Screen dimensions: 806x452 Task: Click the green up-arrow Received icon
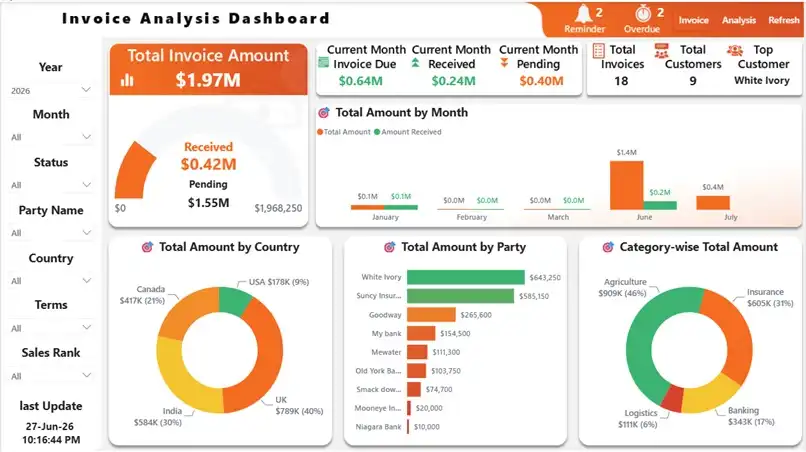[415, 63]
